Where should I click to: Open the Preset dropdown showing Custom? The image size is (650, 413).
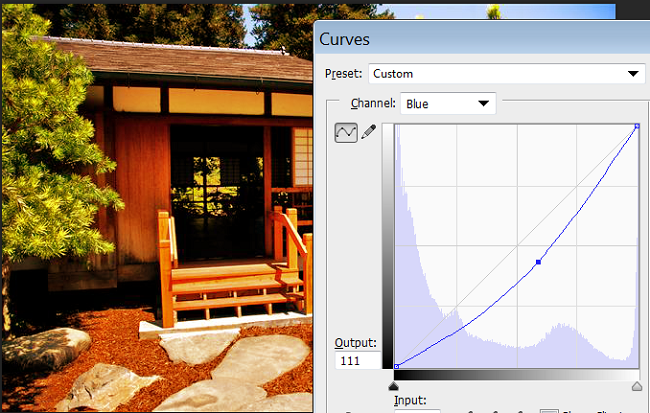click(x=507, y=74)
